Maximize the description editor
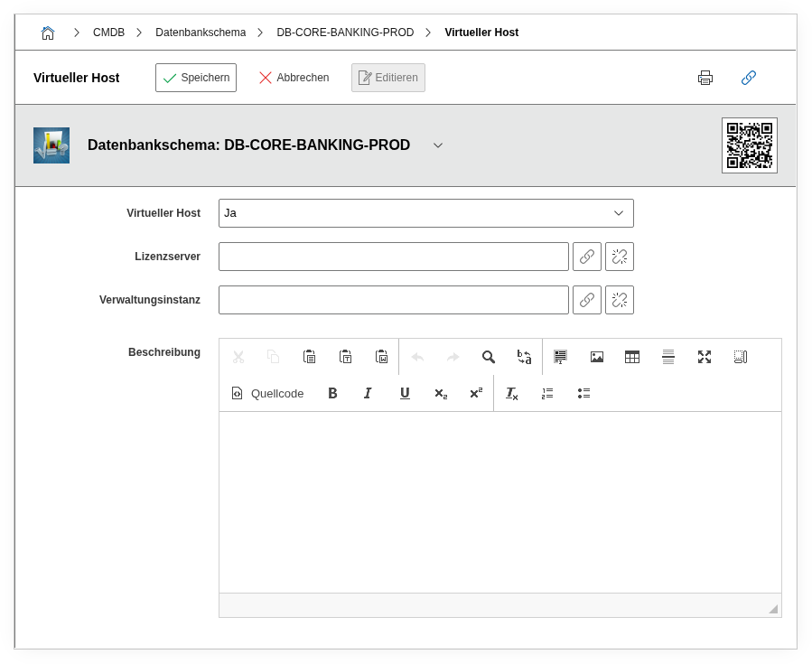This screenshot has height=664, width=812. pyautogui.click(x=705, y=356)
